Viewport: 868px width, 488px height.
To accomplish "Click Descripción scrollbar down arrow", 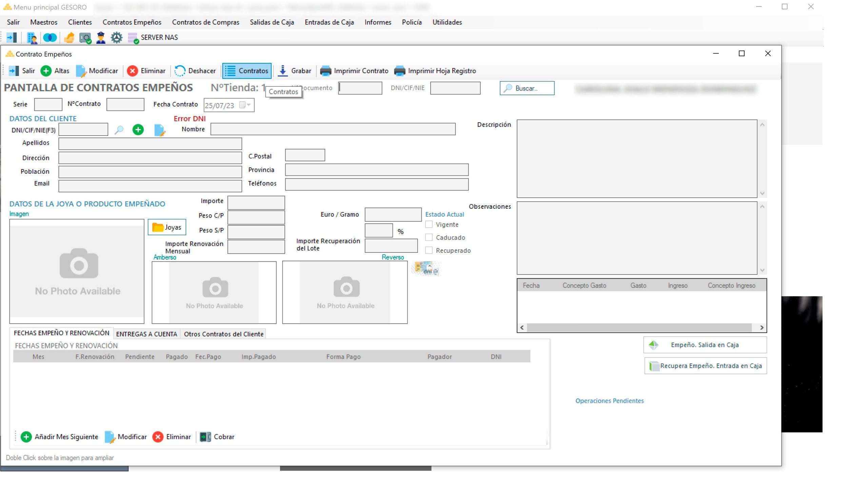I will coord(762,194).
